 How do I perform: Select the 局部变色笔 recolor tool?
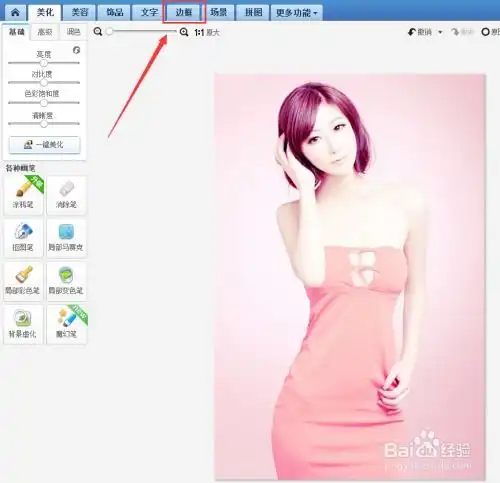[x=66, y=281]
